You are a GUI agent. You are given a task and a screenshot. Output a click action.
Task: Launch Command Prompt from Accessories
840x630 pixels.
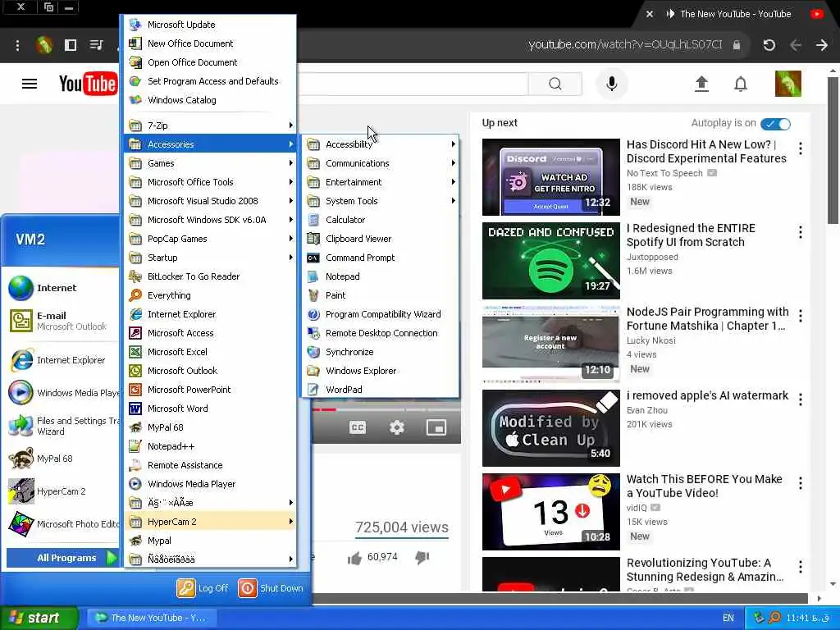380,258
